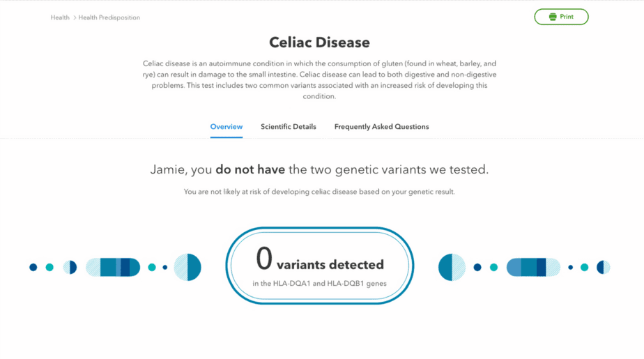This screenshot has height=359, width=644.
Task: Click the leftmost navy dot in the graphic
Action: tap(33, 267)
